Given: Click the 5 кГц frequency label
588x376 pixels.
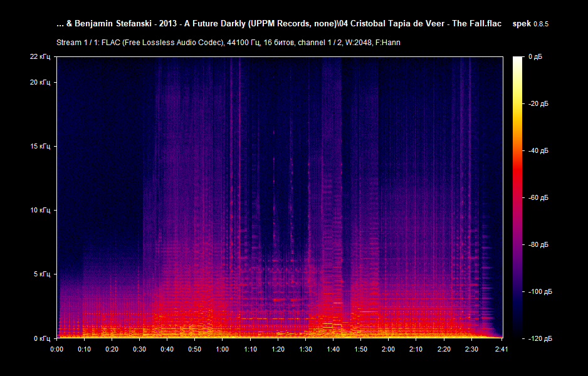Looking at the screenshot, I should click(x=43, y=273).
